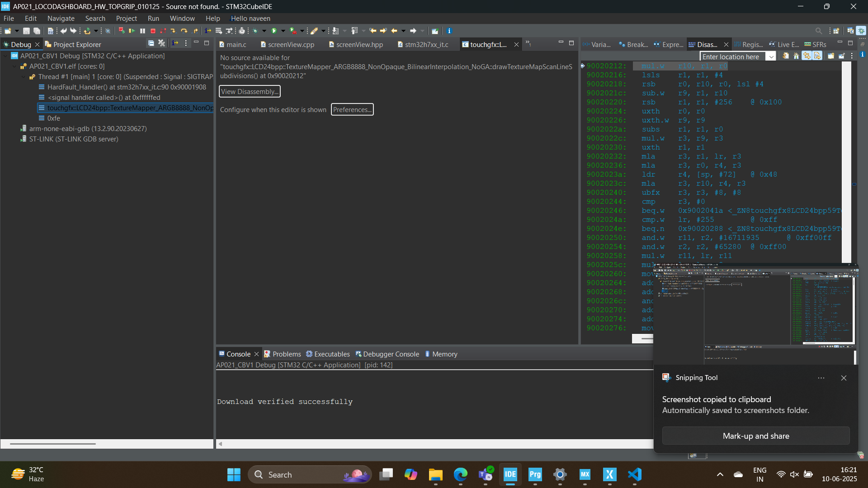Toggle Instruction Stepping Mode in toolbar
This screenshot has height=488, width=868.
(x=208, y=31)
